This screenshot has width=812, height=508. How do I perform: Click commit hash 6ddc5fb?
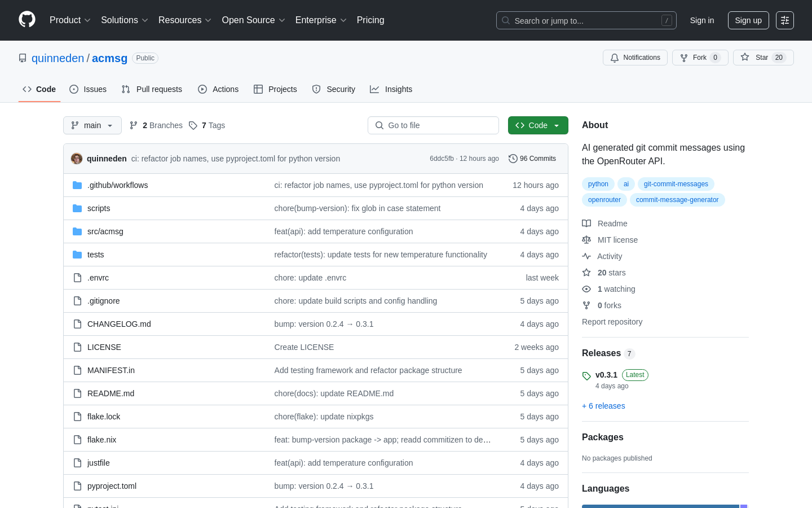click(x=442, y=159)
